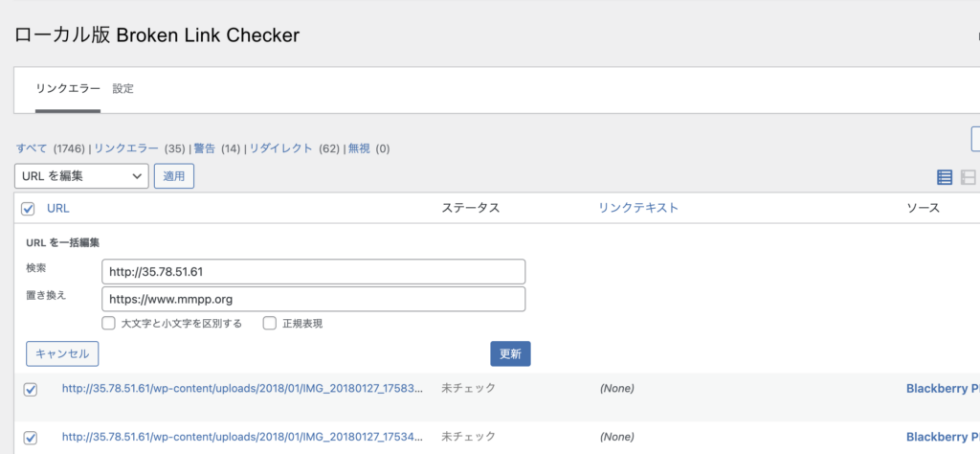
Task: Switch to the list view icon
Action: point(945,177)
